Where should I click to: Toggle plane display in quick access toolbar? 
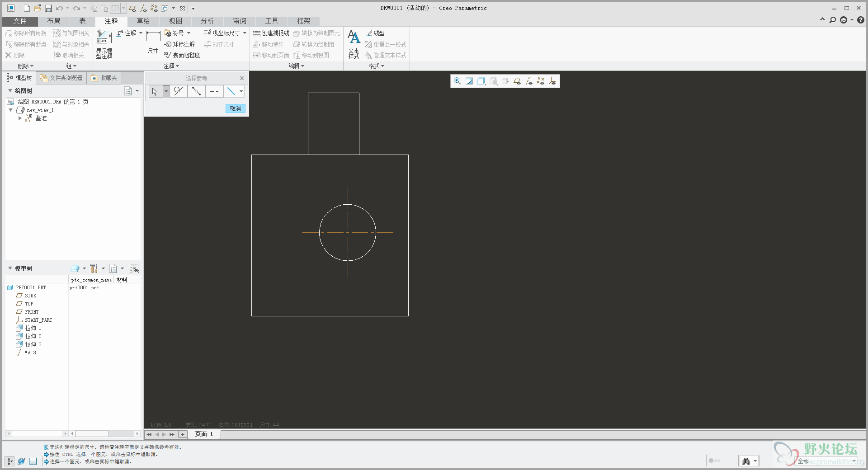coord(132,8)
